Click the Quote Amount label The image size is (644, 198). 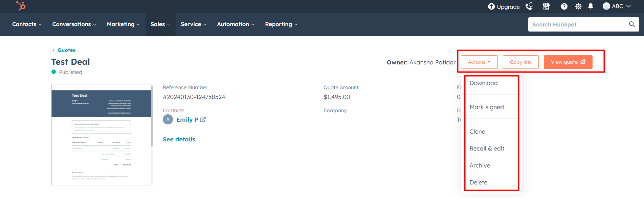point(341,87)
